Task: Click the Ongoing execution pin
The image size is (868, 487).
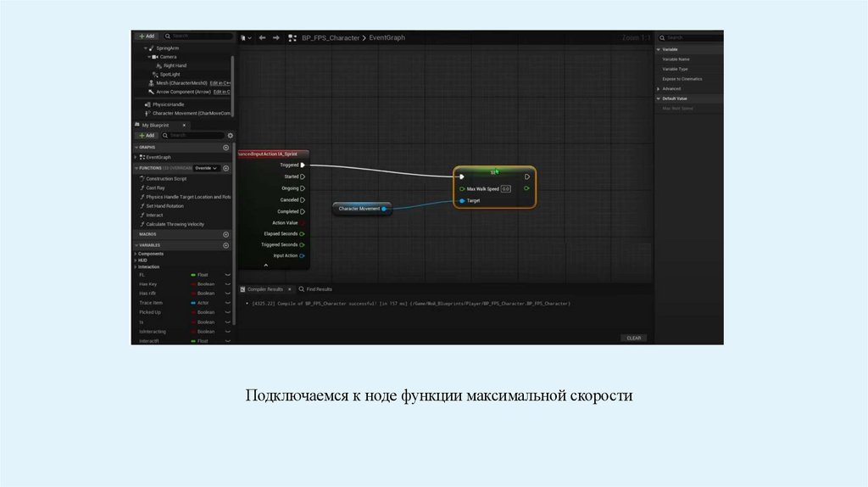Action: click(303, 188)
